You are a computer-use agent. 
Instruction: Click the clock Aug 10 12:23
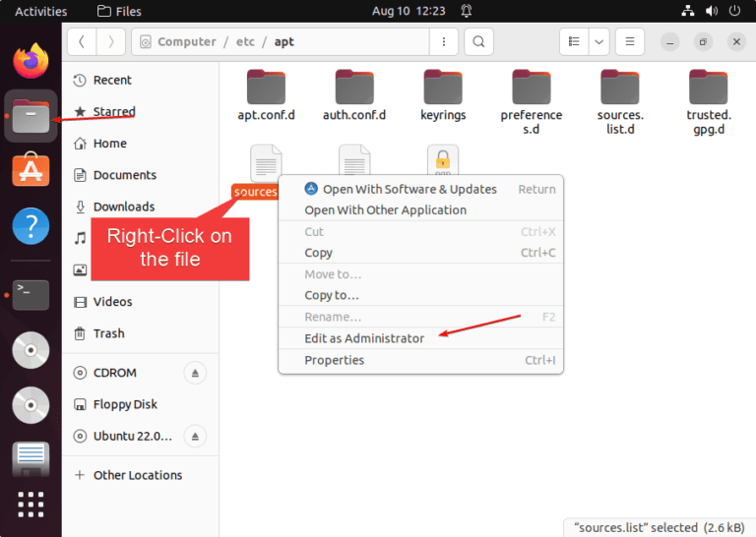[409, 11]
